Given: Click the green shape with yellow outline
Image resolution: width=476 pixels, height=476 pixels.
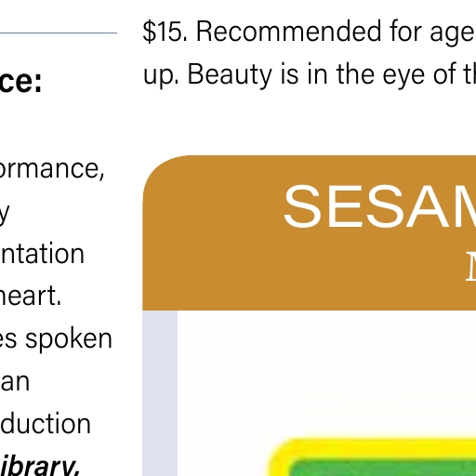Looking at the screenshot, I should [372, 458].
